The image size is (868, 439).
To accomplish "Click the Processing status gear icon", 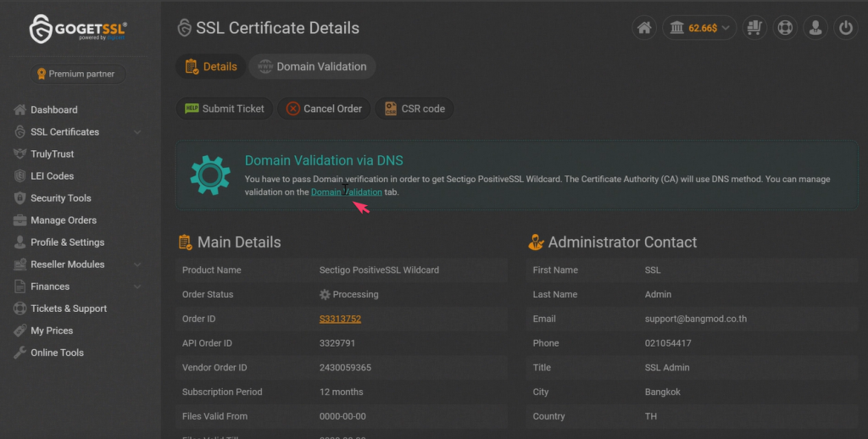I will point(325,295).
